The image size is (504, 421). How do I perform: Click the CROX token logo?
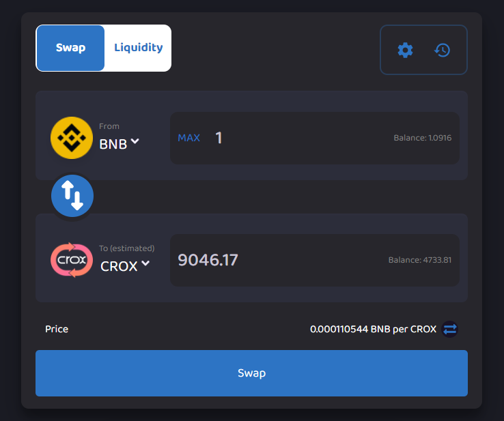click(x=72, y=260)
